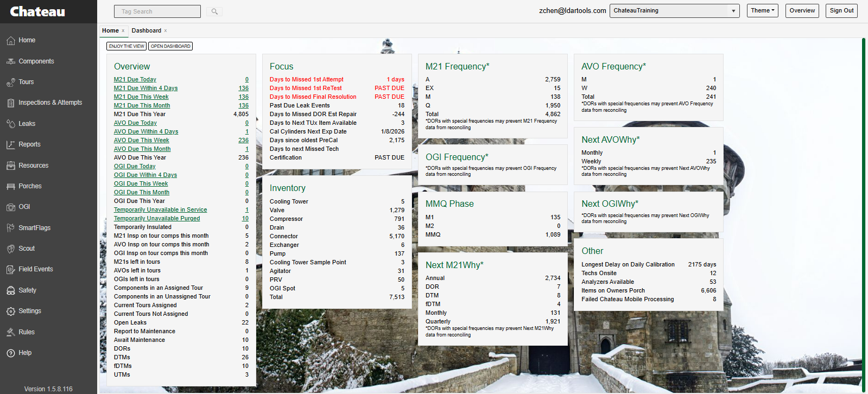Open the Theme dropdown menu
The height and width of the screenshot is (394, 868).
pos(762,11)
